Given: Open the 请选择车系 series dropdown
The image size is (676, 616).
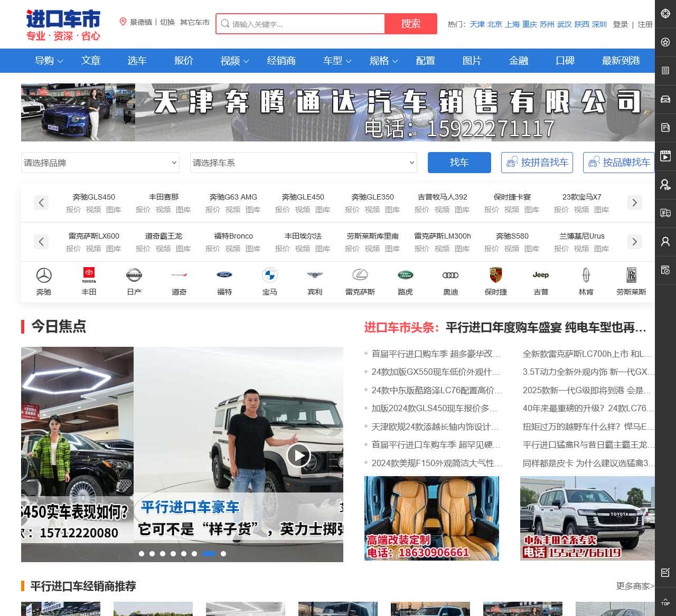Looking at the screenshot, I should point(304,163).
